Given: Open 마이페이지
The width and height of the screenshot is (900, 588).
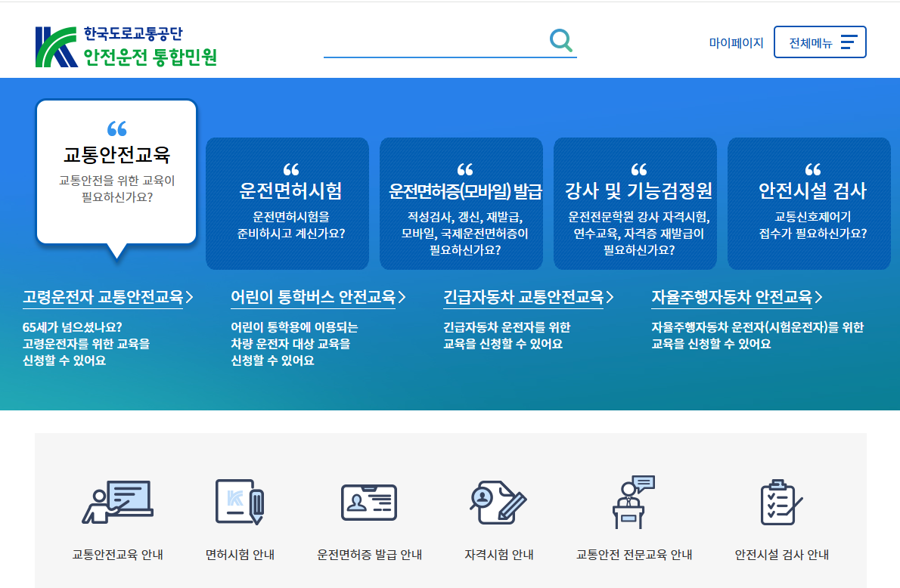Looking at the screenshot, I should click(x=735, y=42).
